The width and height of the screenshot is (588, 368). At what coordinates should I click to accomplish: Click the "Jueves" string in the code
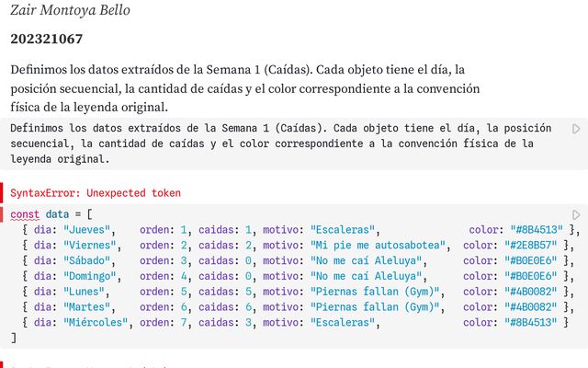point(87,230)
